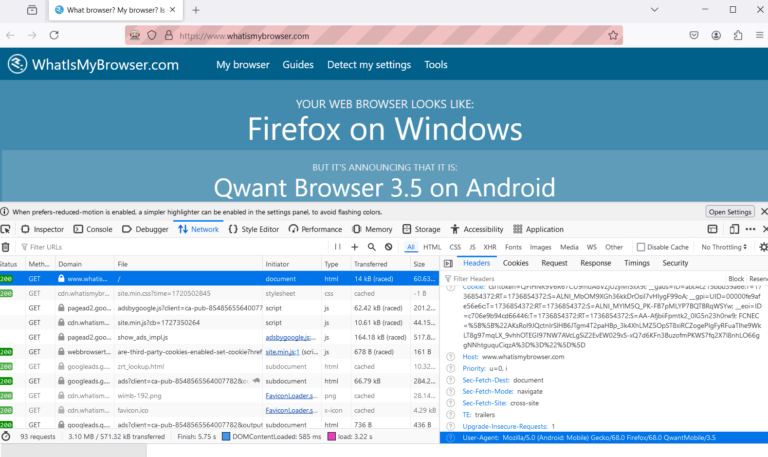Click the element picker icon in DevTools
Screen dimensions: 768x457
click(x=8, y=229)
